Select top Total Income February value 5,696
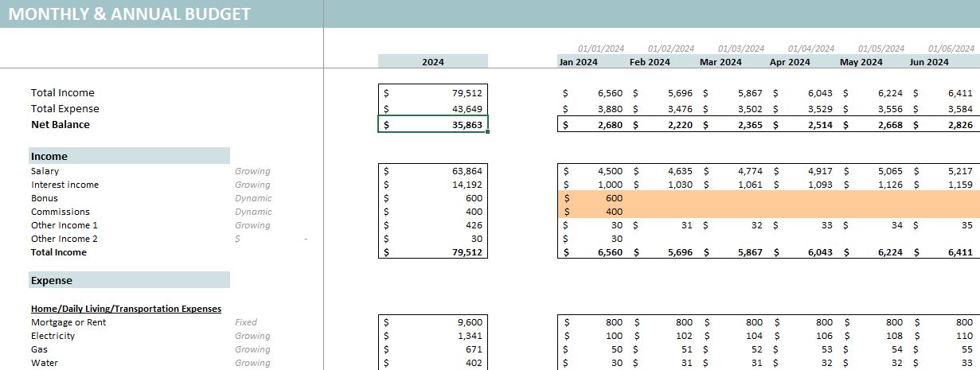980x370 pixels. (664, 92)
